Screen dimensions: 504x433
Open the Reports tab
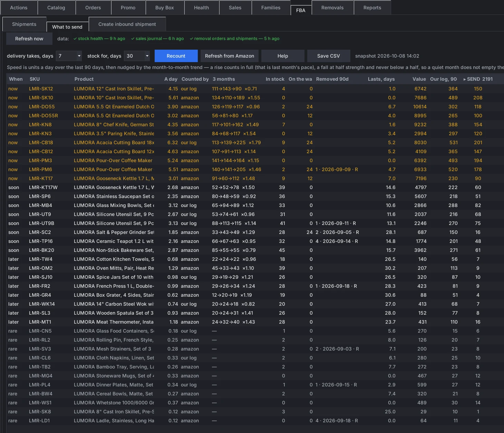(372, 8)
